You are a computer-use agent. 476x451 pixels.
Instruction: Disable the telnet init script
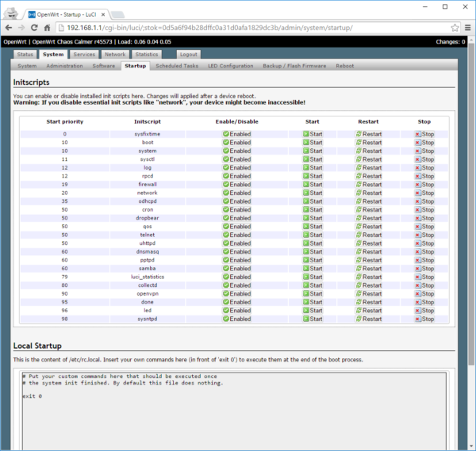[236, 235]
